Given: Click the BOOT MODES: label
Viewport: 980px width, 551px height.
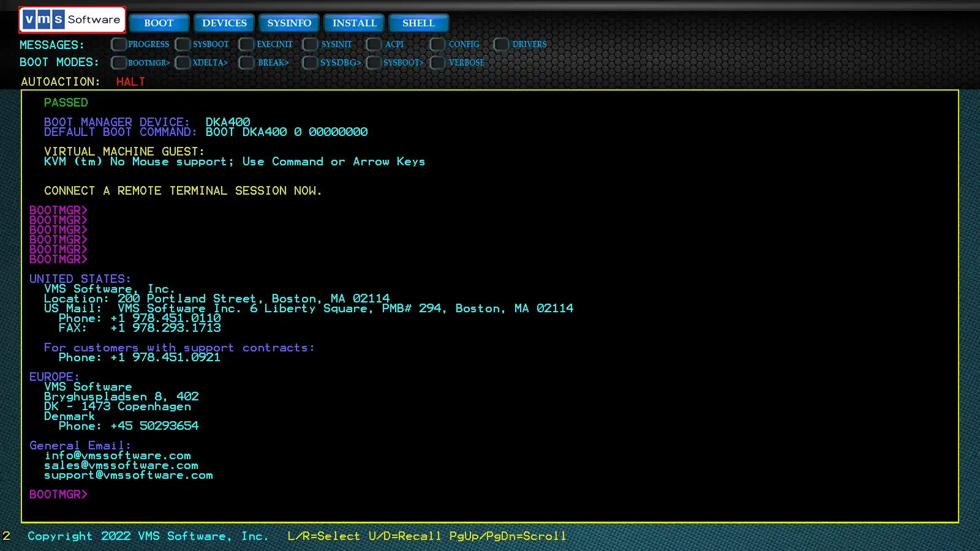Looking at the screenshot, I should pos(59,62).
